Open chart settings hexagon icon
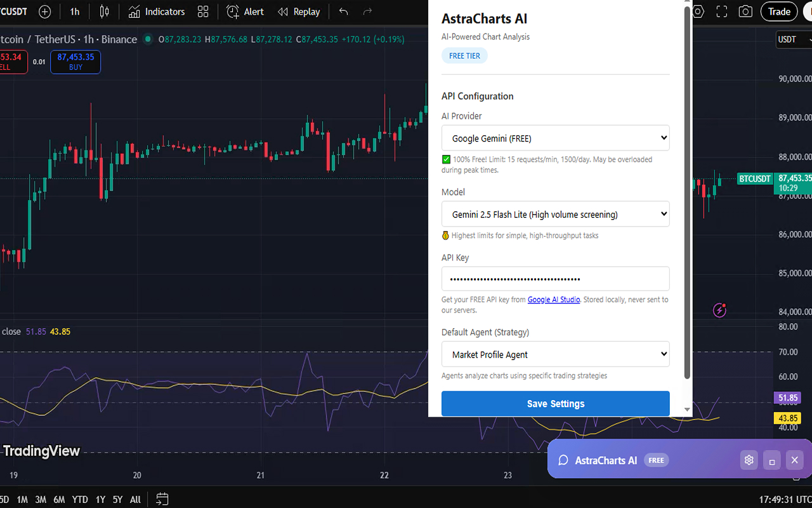 tap(698, 11)
